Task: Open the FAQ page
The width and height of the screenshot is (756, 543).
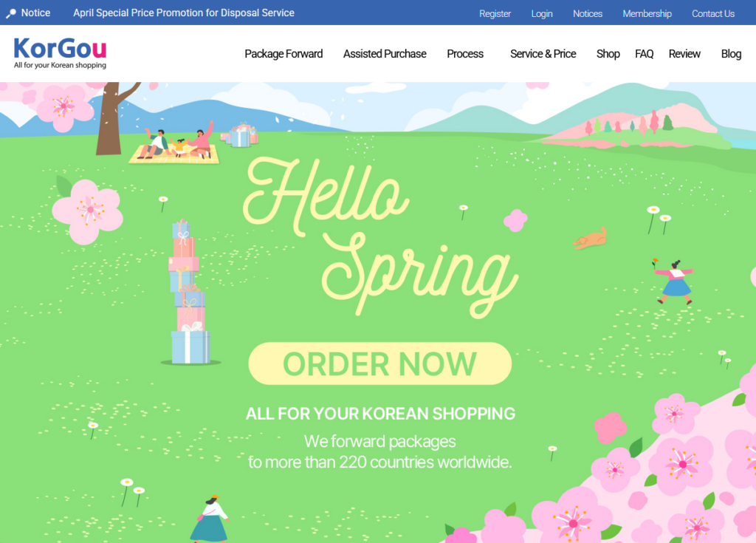Action: (x=644, y=54)
